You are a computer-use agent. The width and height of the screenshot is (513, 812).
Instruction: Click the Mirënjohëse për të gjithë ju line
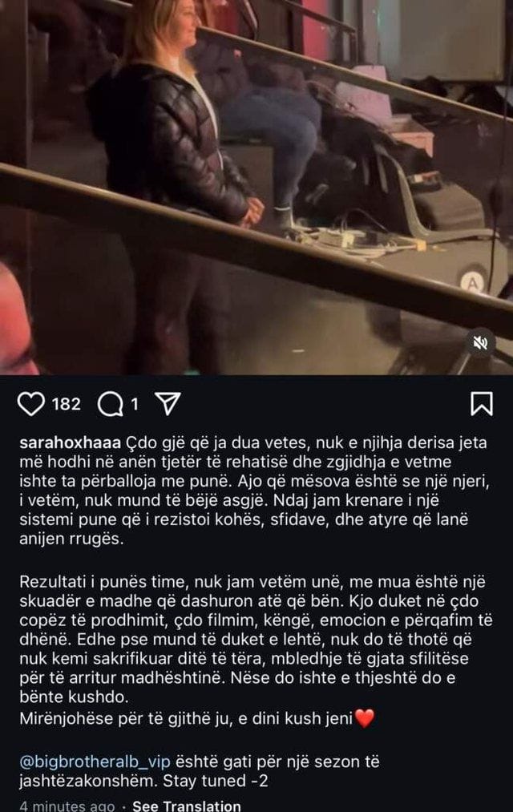click(x=186, y=719)
